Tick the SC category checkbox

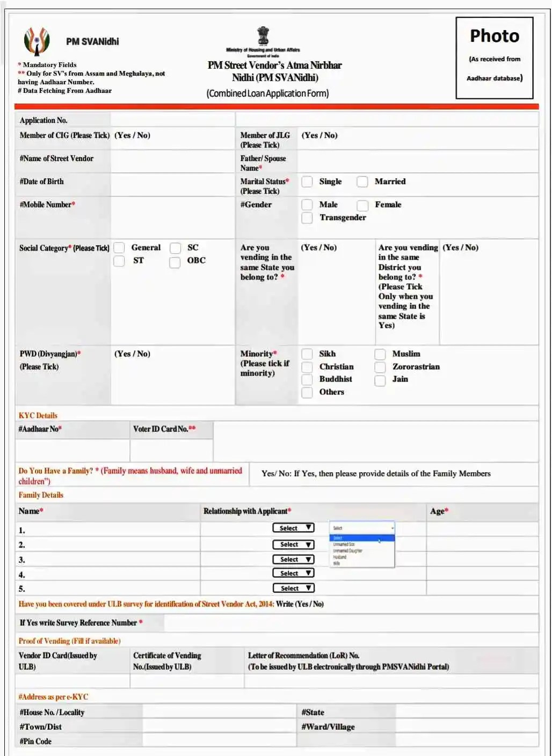[x=175, y=248]
